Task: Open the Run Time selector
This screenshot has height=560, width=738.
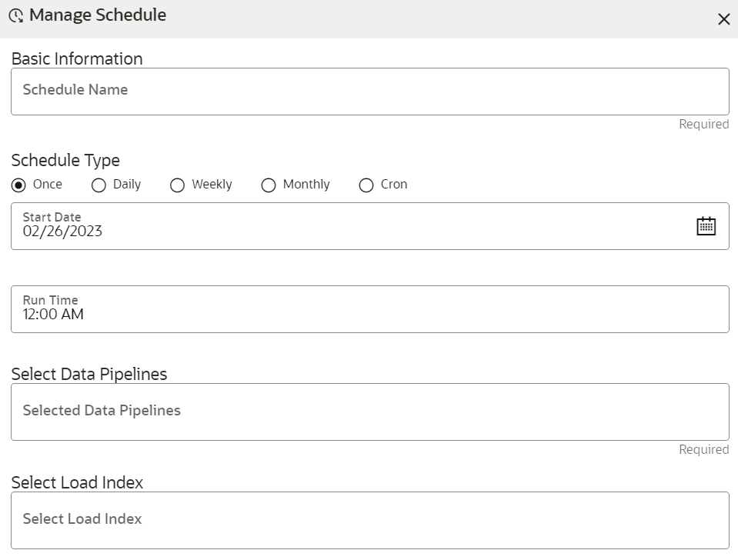Action: point(369,308)
